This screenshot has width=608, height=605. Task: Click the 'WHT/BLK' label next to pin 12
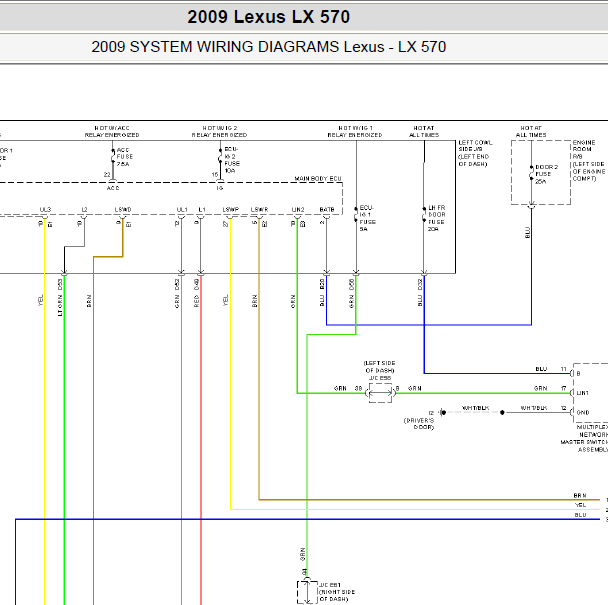click(x=534, y=408)
